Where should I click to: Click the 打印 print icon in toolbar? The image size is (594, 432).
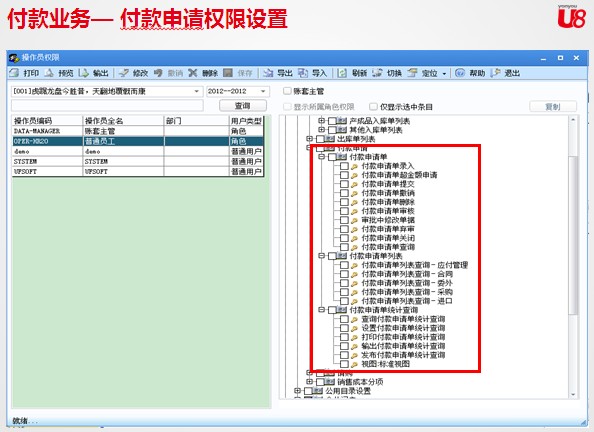[x=14, y=73]
